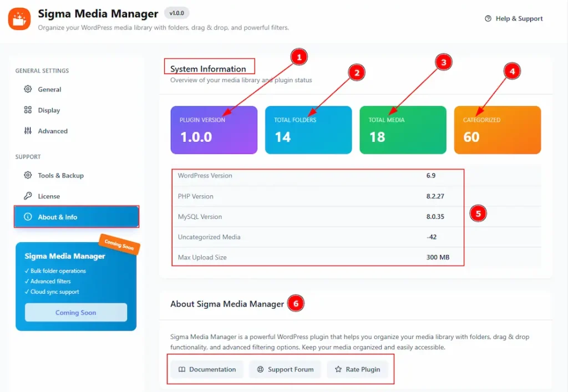Open the Support Forum link
This screenshot has width=568, height=392.
pos(285,369)
